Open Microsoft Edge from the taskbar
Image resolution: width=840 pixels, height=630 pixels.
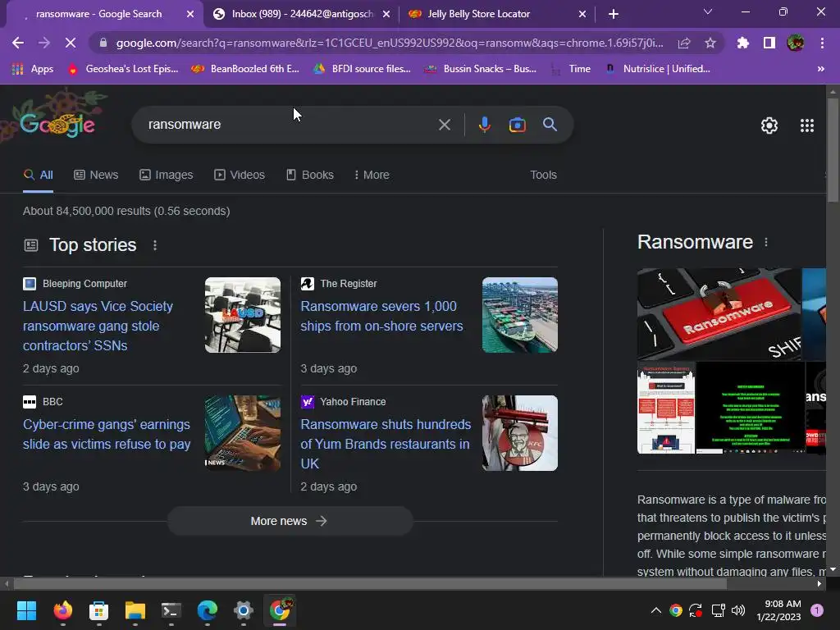click(208, 610)
